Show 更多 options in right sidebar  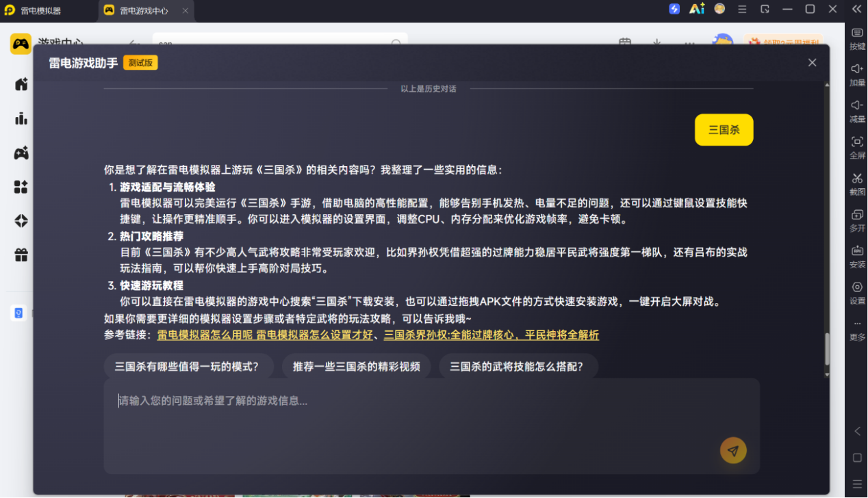(x=857, y=330)
